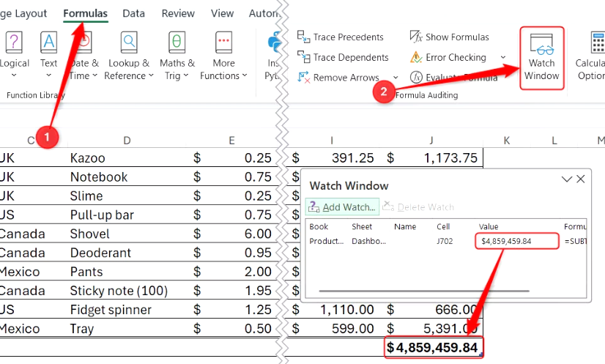Click the Value column header in Watch Window

point(489,226)
